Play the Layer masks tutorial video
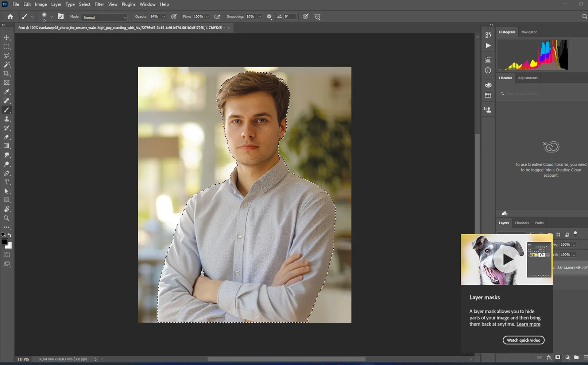 [507, 260]
